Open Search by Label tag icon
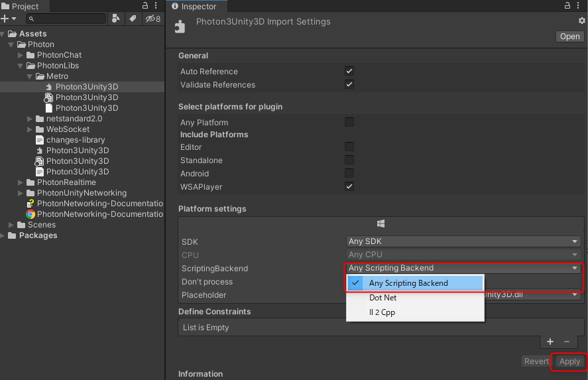The height and width of the screenshot is (380, 588). [x=133, y=19]
